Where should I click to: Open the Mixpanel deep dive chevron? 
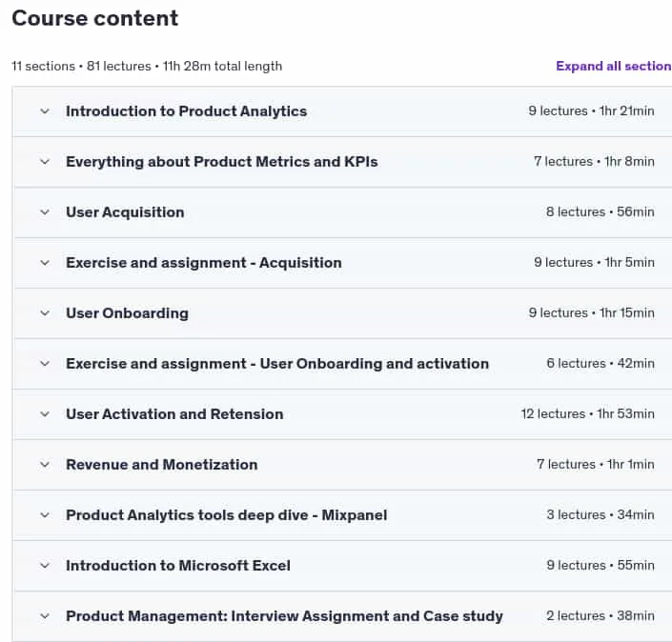[x=45, y=515]
